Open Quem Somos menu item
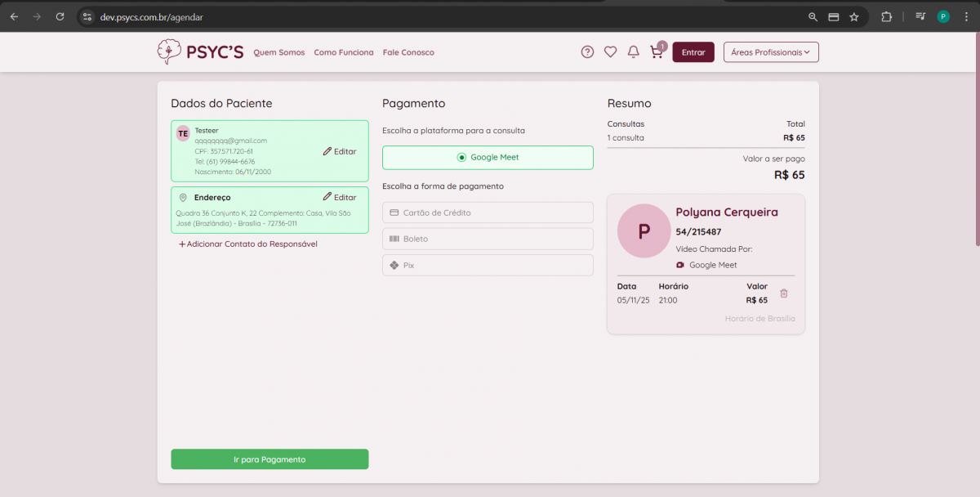The image size is (980, 497). tap(279, 52)
